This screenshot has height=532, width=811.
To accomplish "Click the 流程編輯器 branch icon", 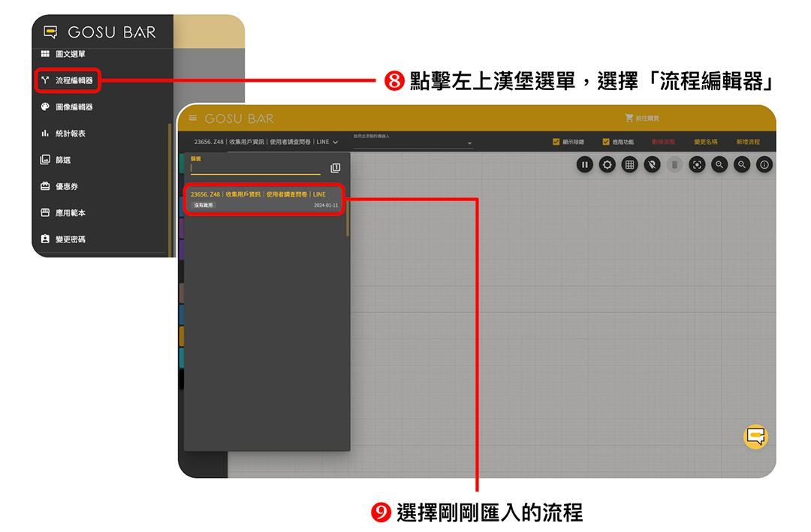I will [x=45, y=80].
